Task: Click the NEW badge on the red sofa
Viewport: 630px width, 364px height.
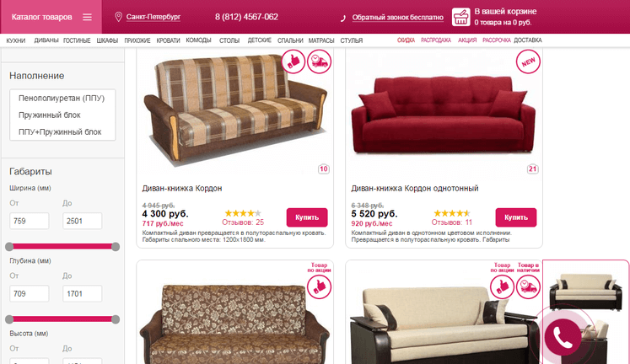Action: [x=528, y=62]
